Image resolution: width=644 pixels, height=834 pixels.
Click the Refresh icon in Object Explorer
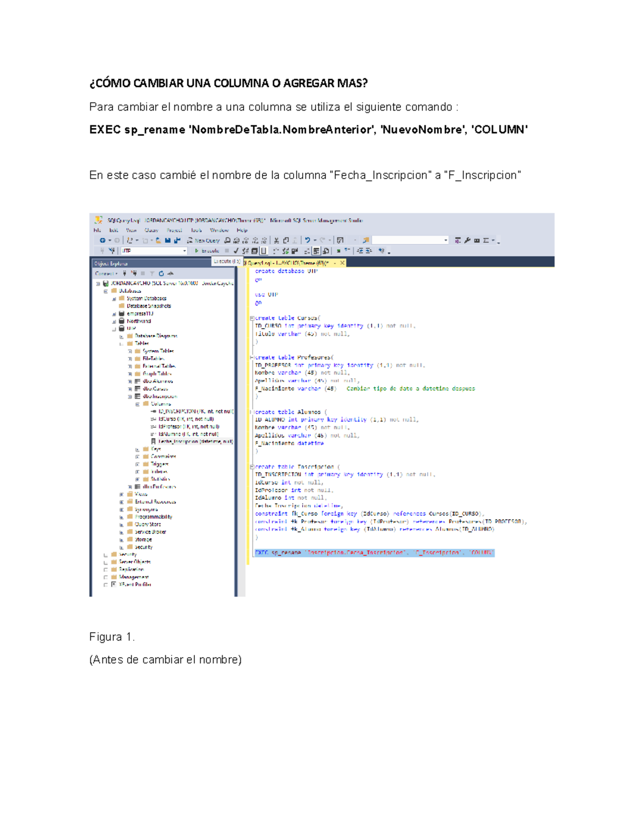coord(161,273)
